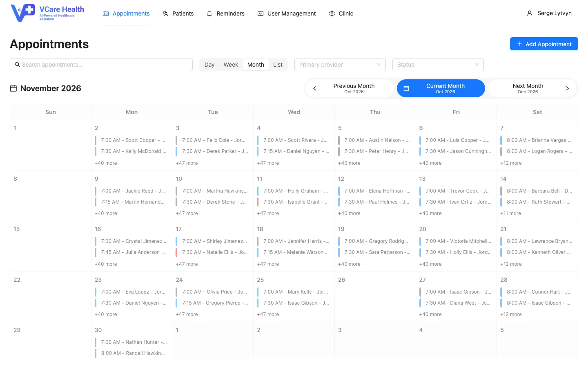
Task: Click the User Management ID card icon
Action: click(261, 13)
